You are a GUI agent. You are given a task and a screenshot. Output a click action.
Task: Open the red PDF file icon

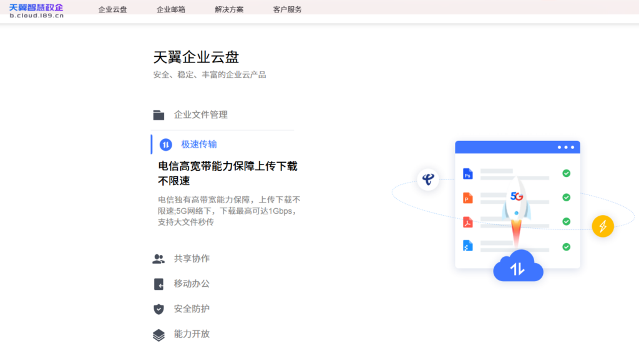(469, 222)
